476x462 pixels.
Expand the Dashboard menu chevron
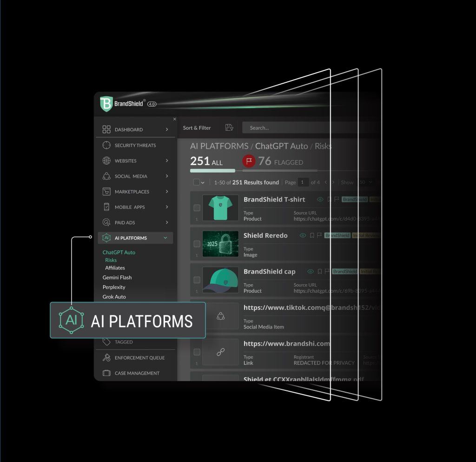coord(167,129)
